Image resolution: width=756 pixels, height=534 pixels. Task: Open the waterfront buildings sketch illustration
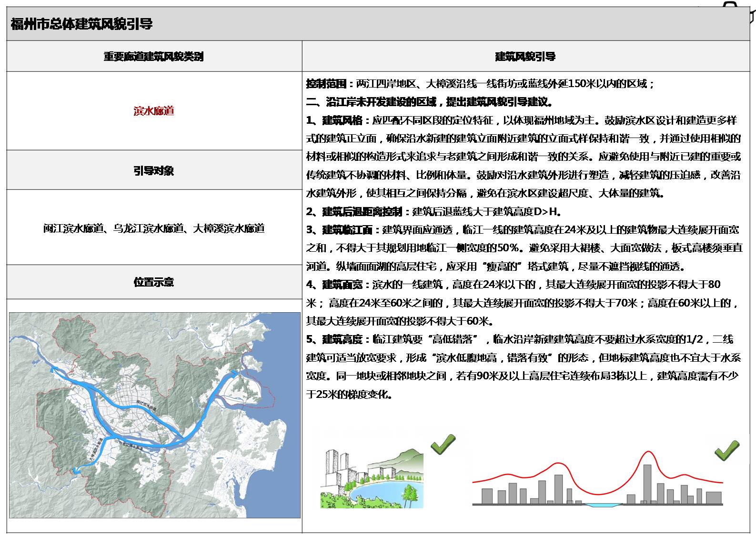(372, 478)
